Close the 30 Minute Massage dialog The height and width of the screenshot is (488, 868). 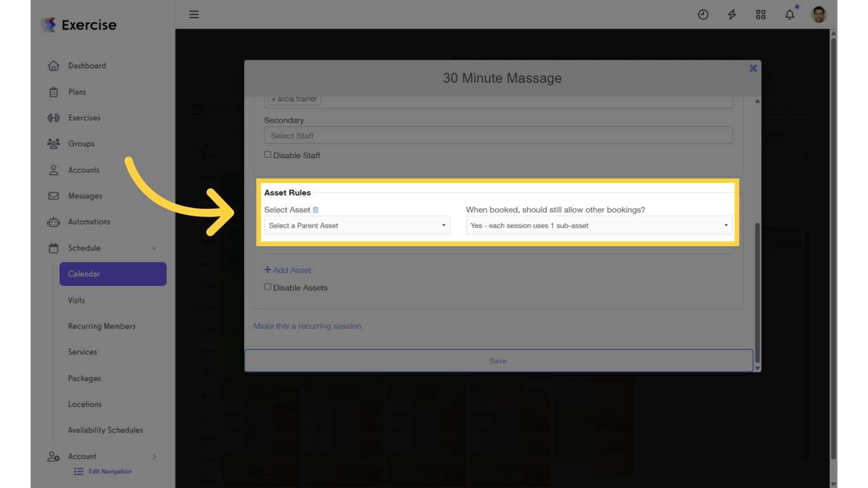753,68
